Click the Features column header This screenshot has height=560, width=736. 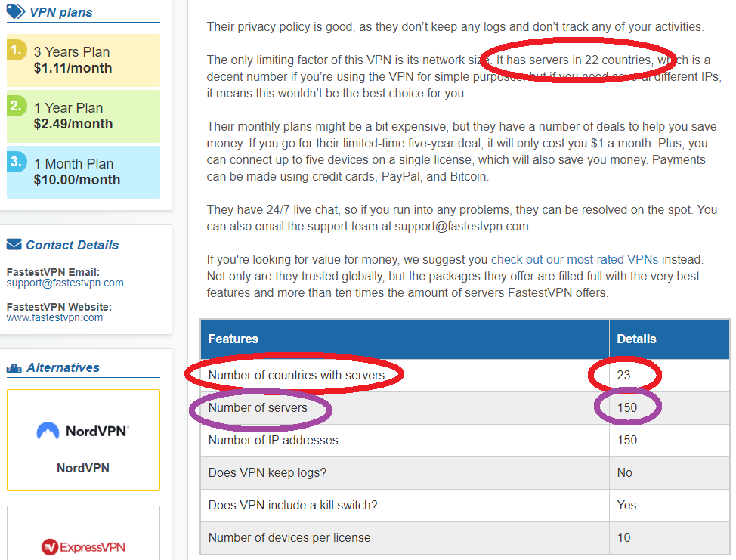tap(233, 339)
